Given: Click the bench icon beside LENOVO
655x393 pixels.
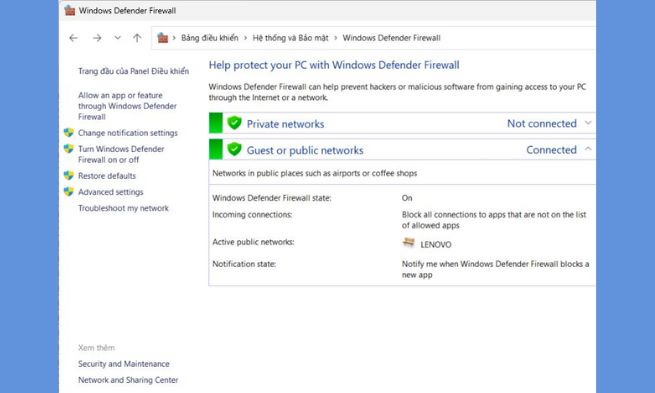Looking at the screenshot, I should [x=409, y=242].
